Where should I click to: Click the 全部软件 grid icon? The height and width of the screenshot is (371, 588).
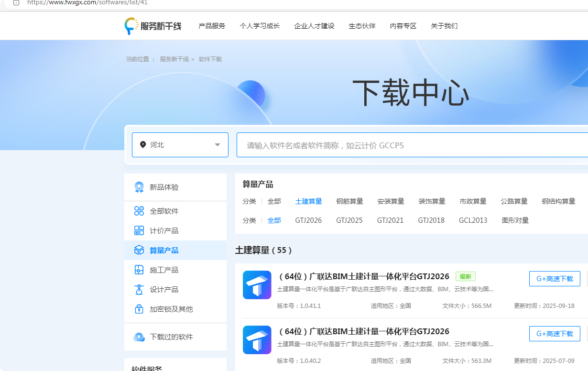(139, 211)
